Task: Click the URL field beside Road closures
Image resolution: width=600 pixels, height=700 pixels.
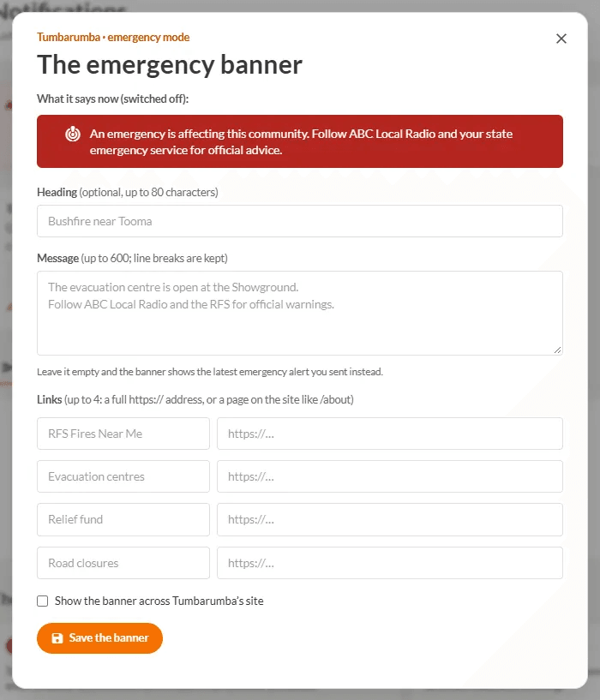Action: coord(390,563)
